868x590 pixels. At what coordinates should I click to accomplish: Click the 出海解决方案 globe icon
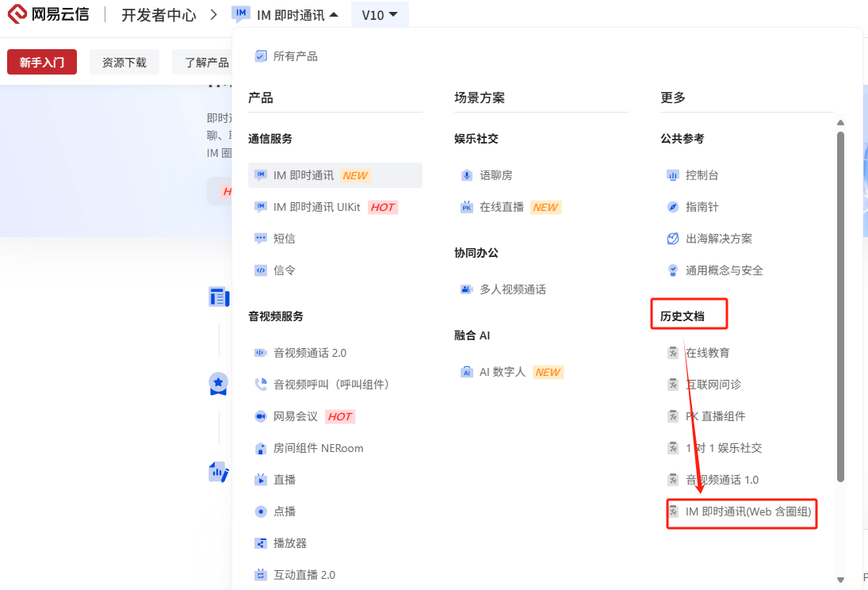(672, 238)
